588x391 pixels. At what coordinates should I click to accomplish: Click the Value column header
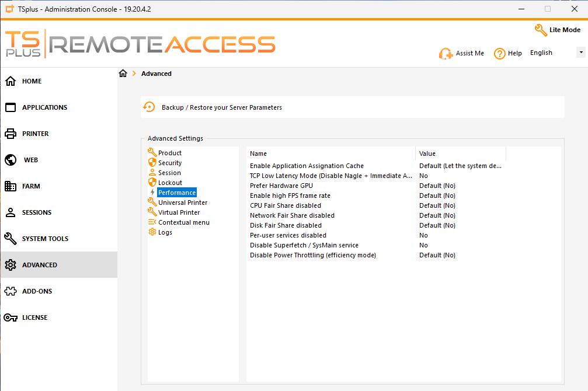427,153
